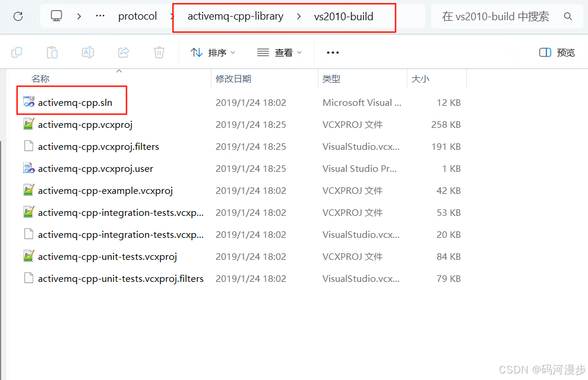588x380 pixels.
Task: Click vs2010-build breadcrumb segment
Action: (343, 16)
